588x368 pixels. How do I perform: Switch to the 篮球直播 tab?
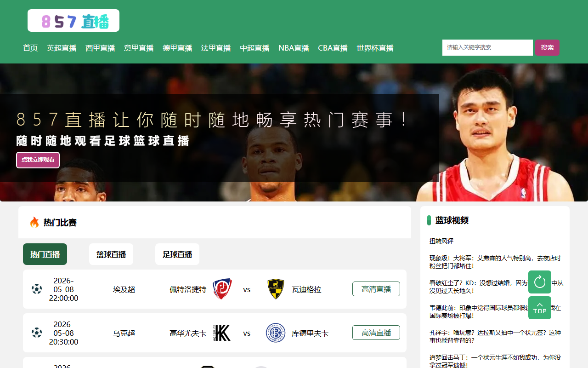[x=111, y=254]
